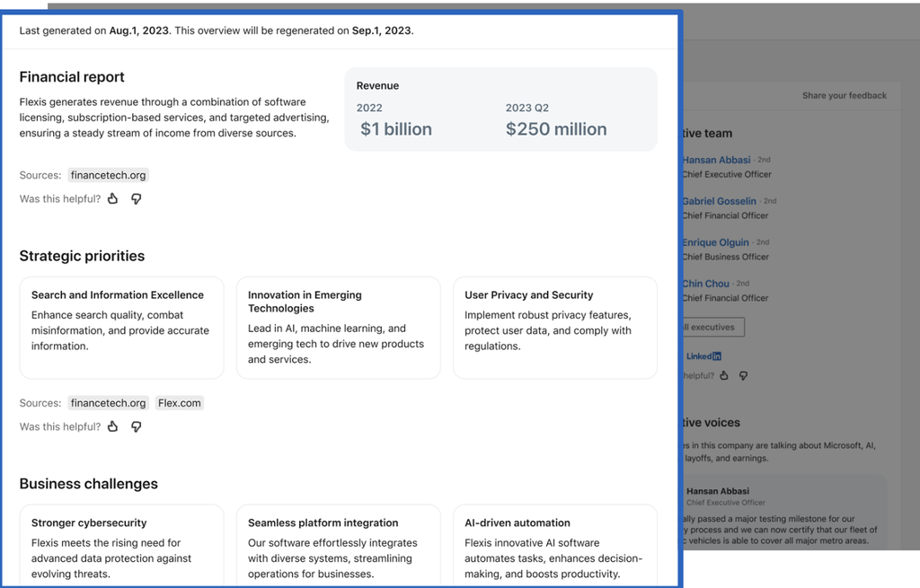Click the all executives button
The width and height of the screenshot is (920, 588).
pos(712,327)
